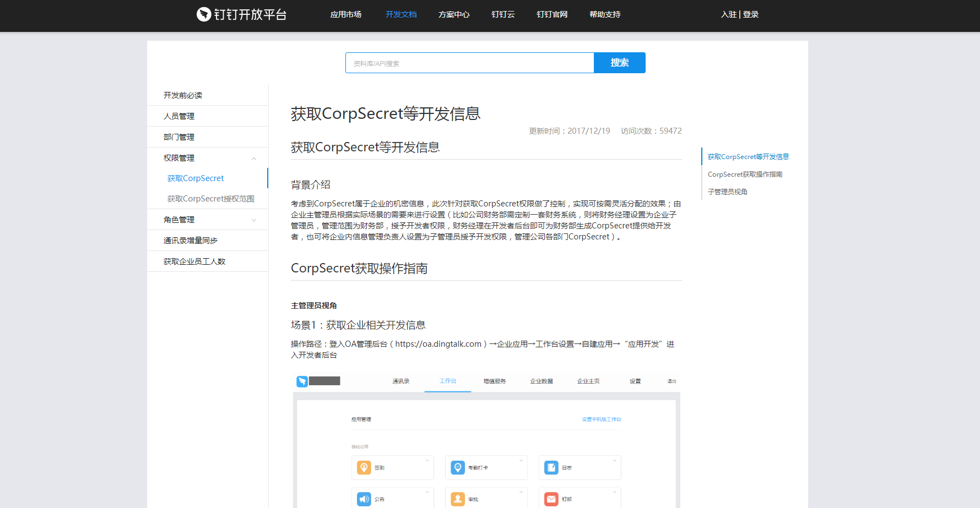Click the 公告 announcement speaker icon
This screenshot has height=508, width=980.
point(364,499)
